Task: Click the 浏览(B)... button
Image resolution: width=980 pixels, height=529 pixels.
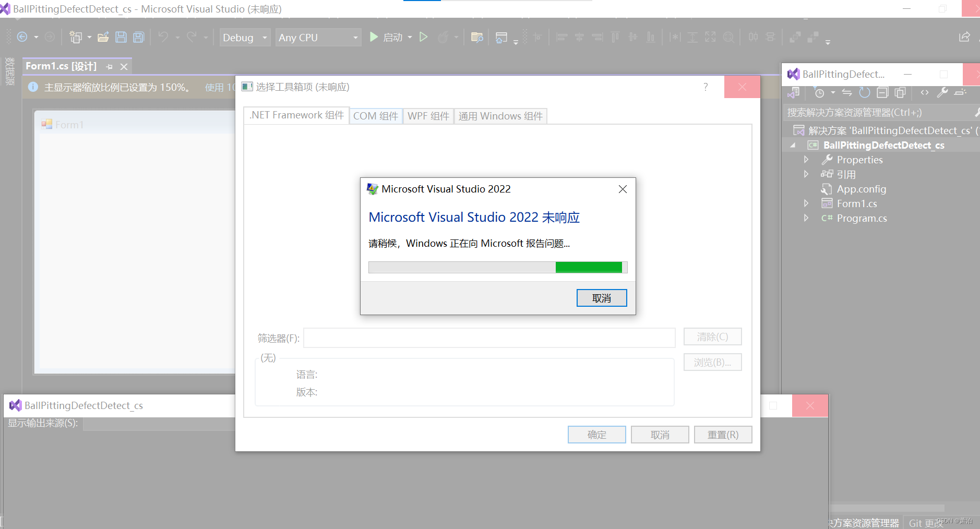Action: pyautogui.click(x=713, y=362)
